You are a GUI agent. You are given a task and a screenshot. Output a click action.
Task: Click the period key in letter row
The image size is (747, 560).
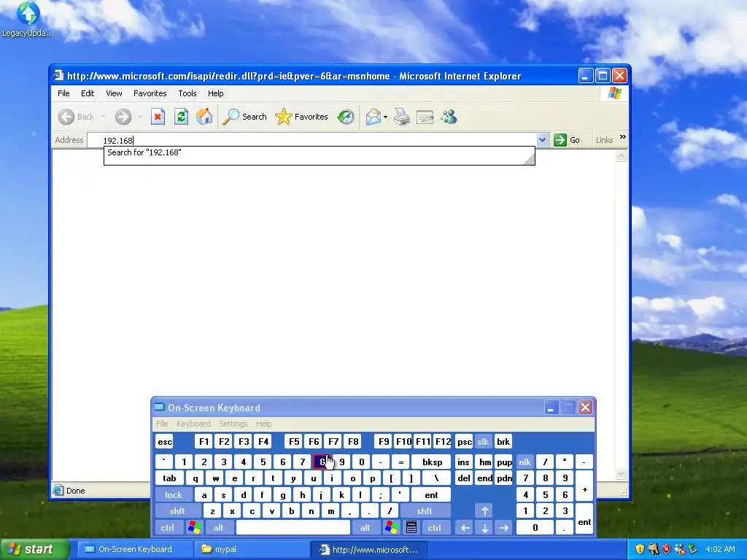369,511
